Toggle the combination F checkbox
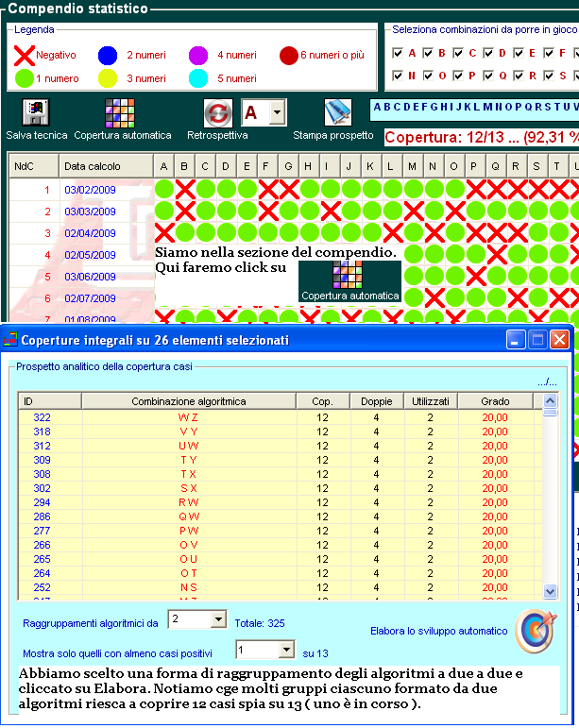Viewport: 579px width, 728px height. point(549,53)
